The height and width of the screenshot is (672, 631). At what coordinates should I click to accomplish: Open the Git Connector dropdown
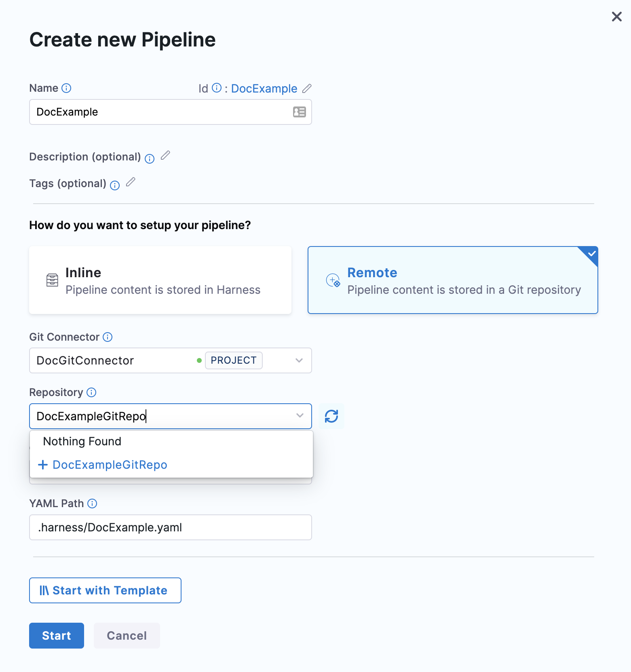click(x=299, y=360)
